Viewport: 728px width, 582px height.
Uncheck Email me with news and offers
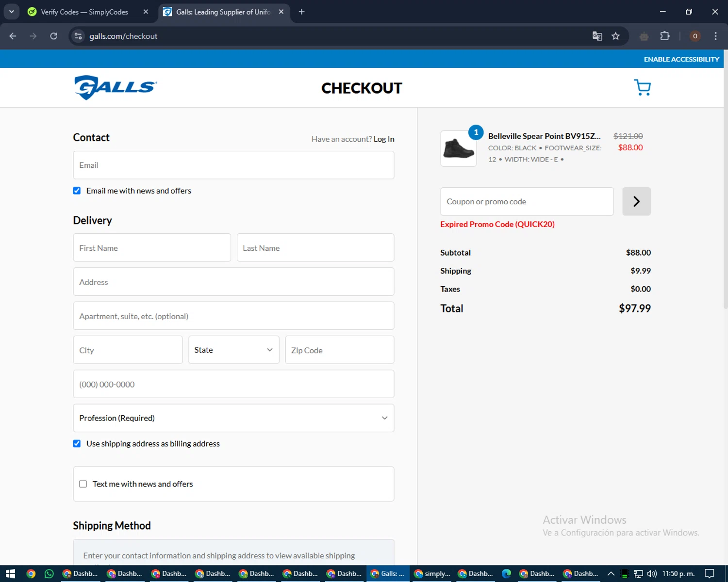tap(77, 191)
